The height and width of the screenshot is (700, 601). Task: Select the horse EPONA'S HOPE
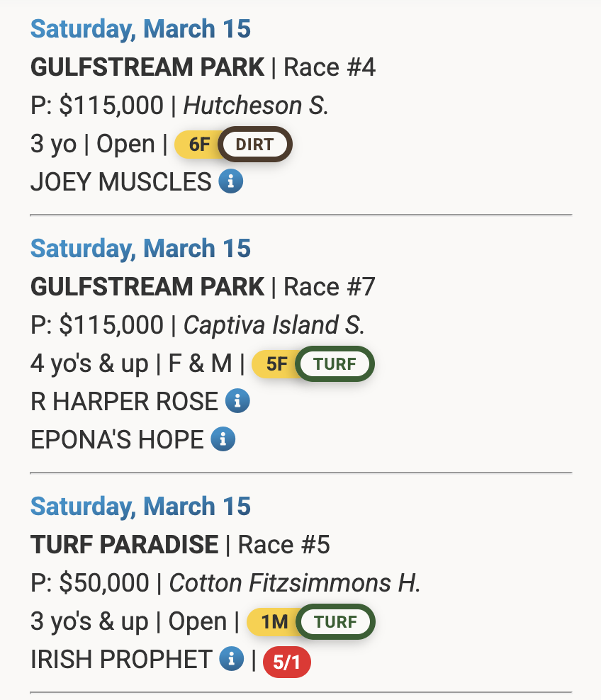[x=117, y=440]
